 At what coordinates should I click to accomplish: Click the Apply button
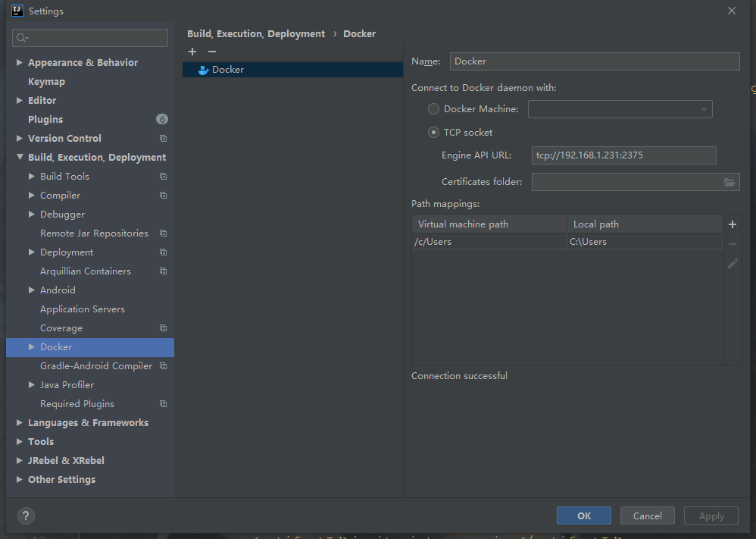tap(711, 515)
